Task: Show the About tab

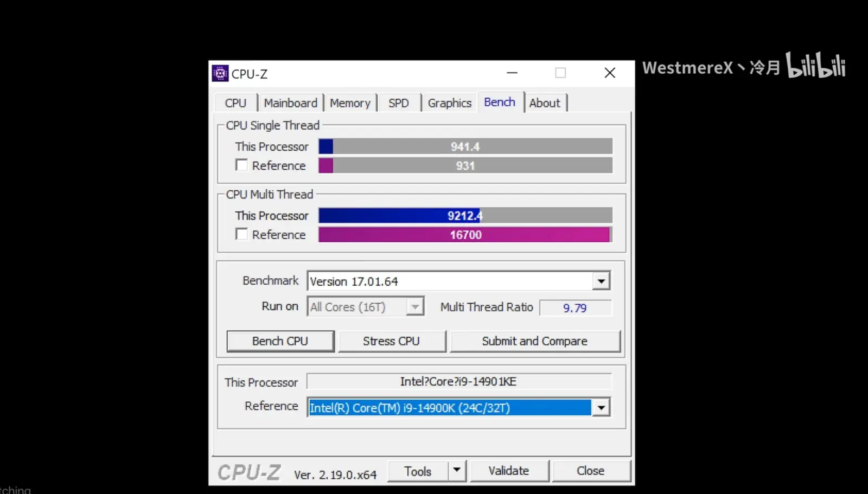Action: click(x=545, y=103)
